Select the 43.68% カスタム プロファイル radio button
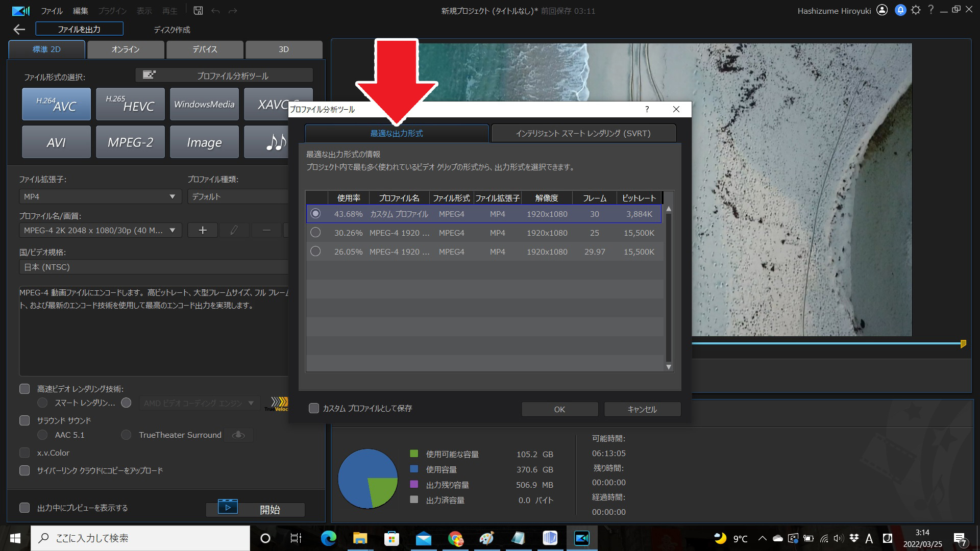 (x=314, y=213)
